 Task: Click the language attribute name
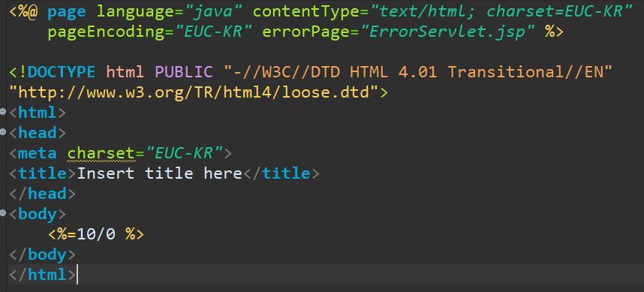click(x=136, y=11)
